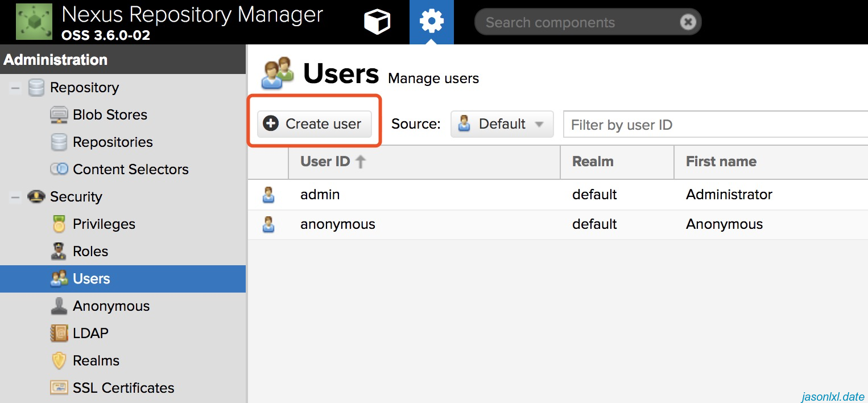868x403 pixels.
Task: Sort by Realm column header
Action: [617, 162]
